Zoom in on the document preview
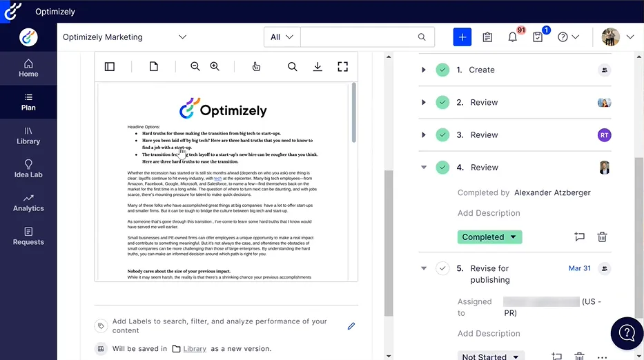This screenshot has height=360, width=644. [215, 66]
